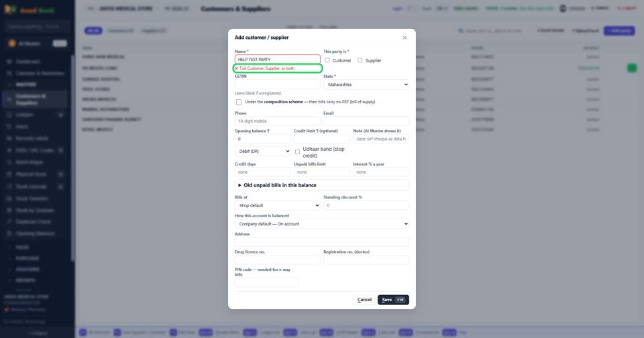Tick the Supplier checkbox

coord(360,60)
